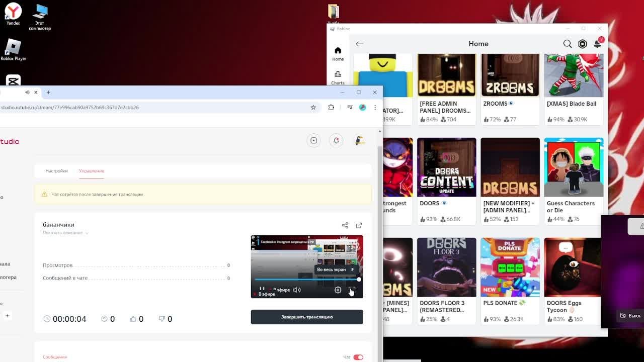This screenshot has width=644, height=362.
Task: Click the Rutube Studio page scrollbar
Action: point(380,241)
